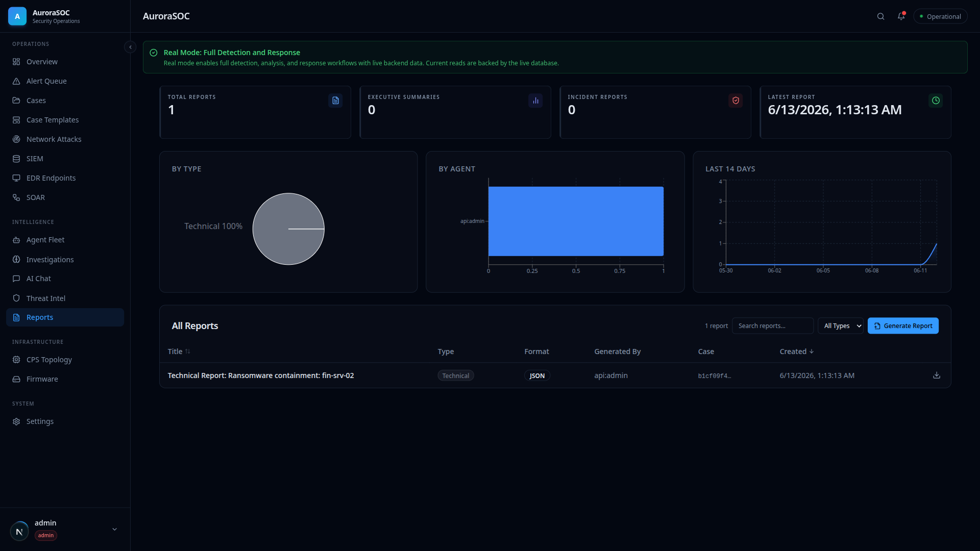Click the SIEM database icon
Image resolution: width=980 pixels, height=551 pixels.
(16, 159)
